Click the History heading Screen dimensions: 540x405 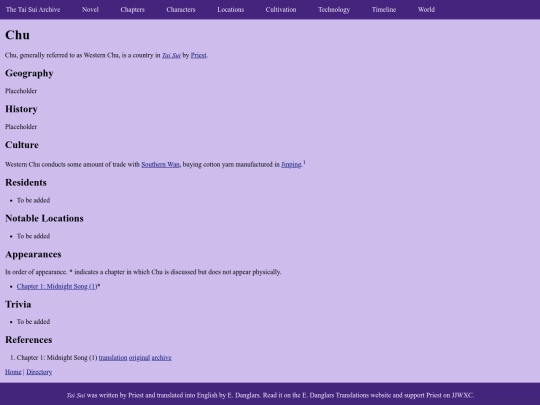tap(21, 109)
